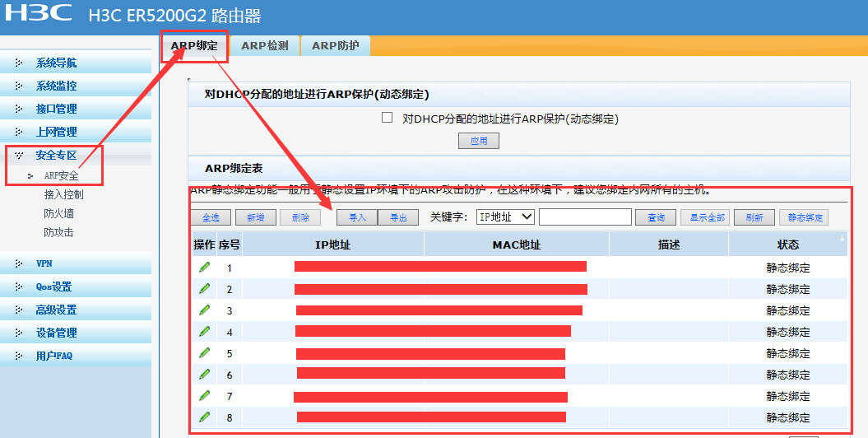The width and height of the screenshot is (868, 438).
Task: Click the edit pencil icon for row 7
Action: (204, 395)
